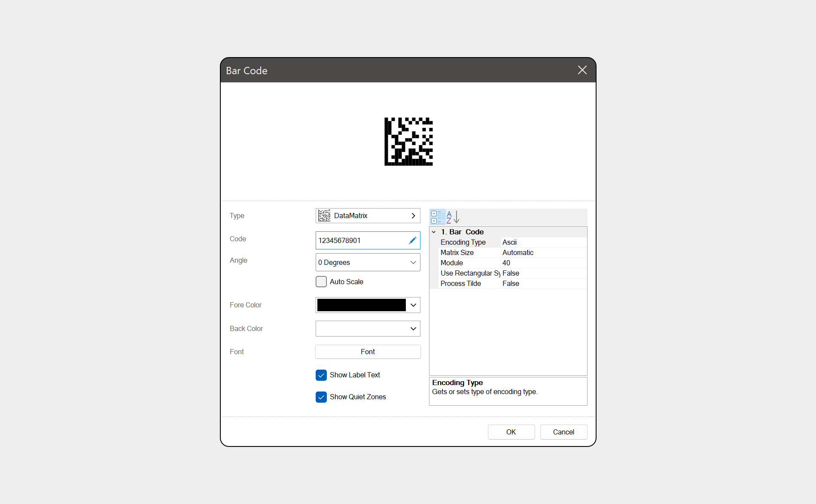Click the black Fore Color swatch
The height and width of the screenshot is (504, 816).
[362, 305]
